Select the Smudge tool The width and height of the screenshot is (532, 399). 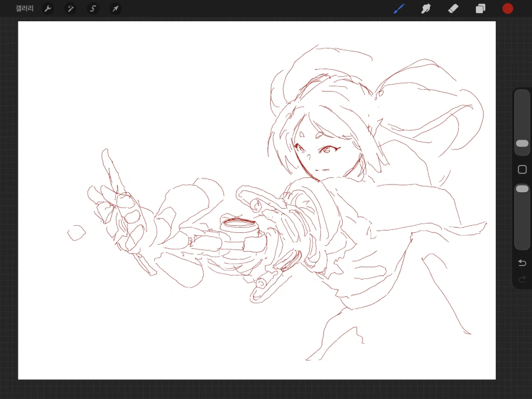pos(426,8)
